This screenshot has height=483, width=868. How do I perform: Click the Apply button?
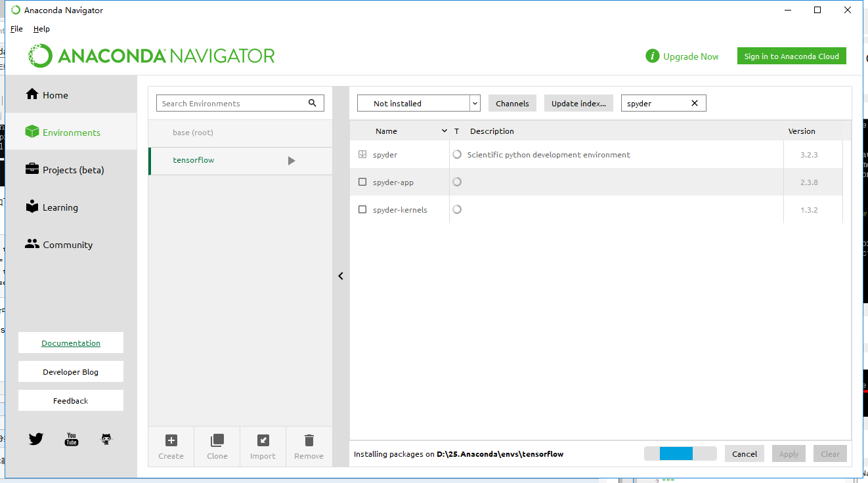pos(789,453)
